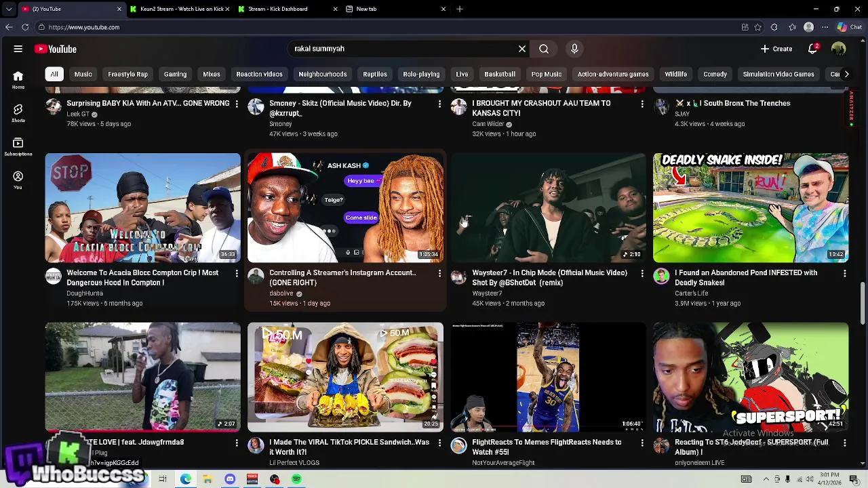
Task: Select the Wildlife filter chip
Action: (676, 74)
